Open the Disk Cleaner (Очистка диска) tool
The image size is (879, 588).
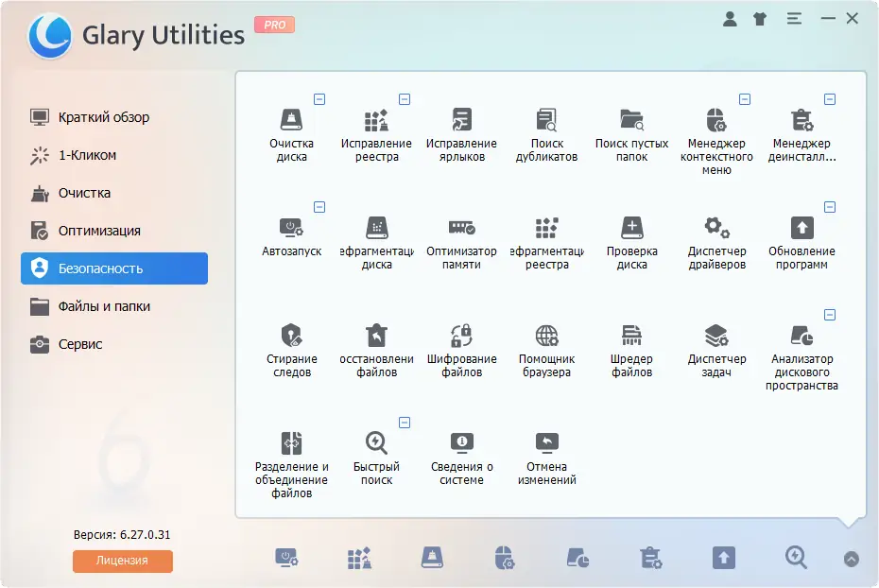click(292, 124)
